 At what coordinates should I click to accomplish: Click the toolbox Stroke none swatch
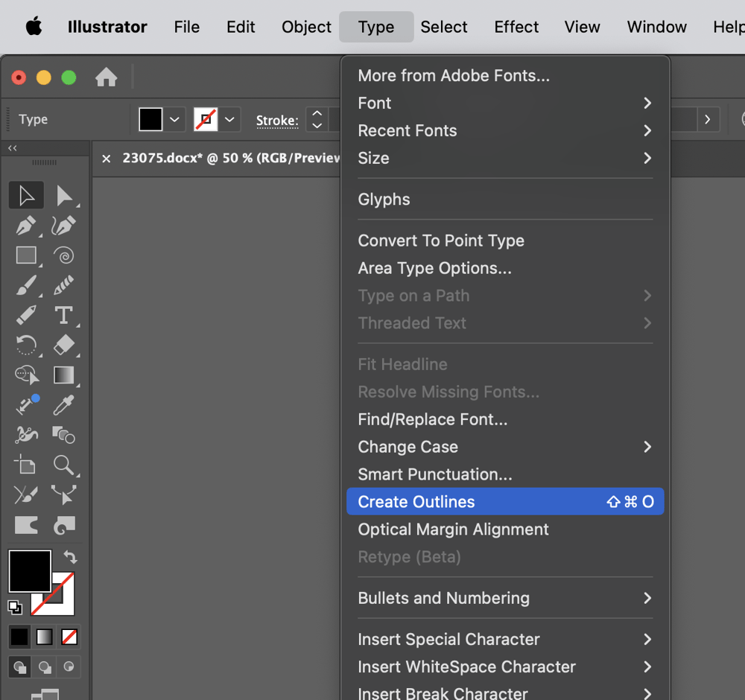tap(63, 602)
